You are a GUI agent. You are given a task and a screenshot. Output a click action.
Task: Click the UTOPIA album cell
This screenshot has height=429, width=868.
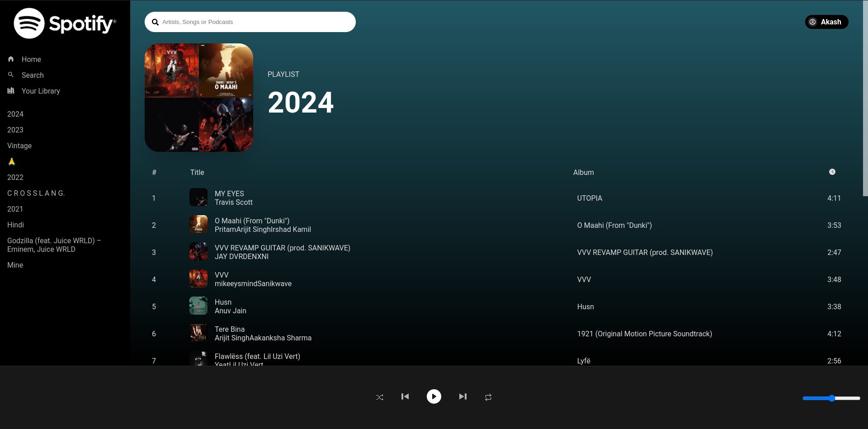click(590, 198)
